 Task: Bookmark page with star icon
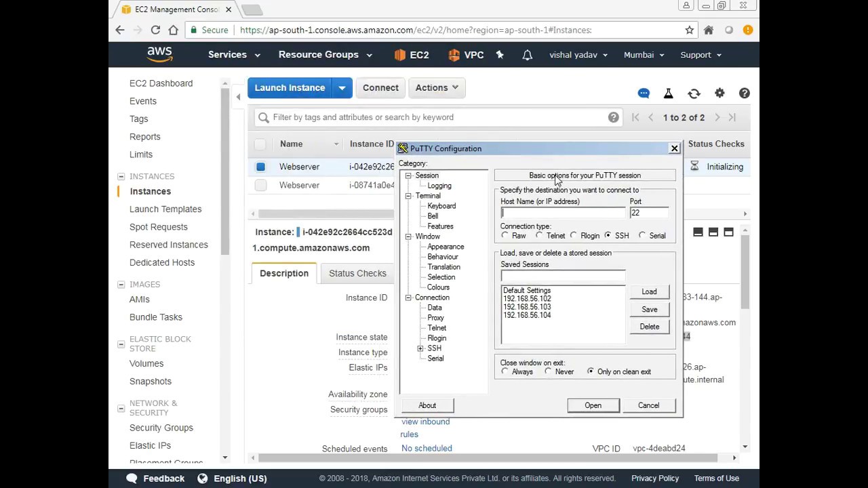[x=690, y=30]
